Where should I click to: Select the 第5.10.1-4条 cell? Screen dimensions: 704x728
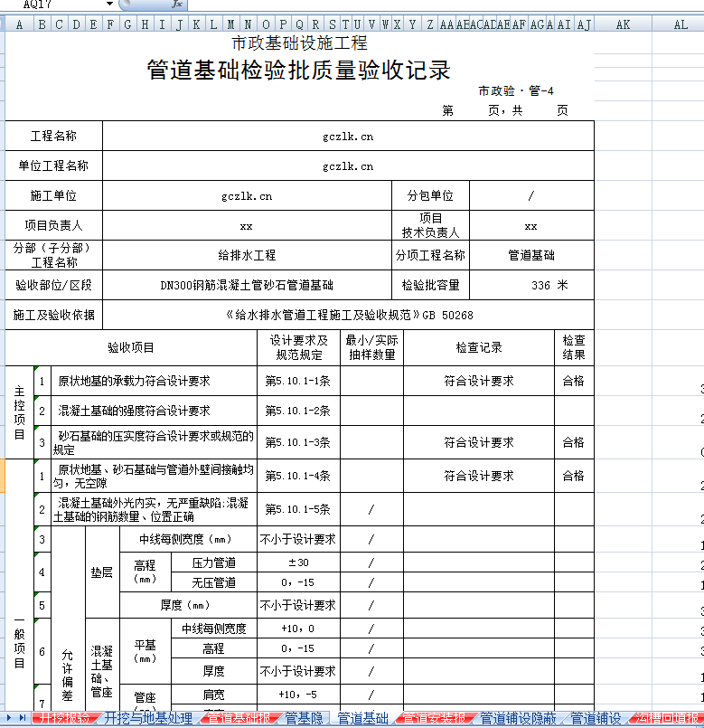click(x=298, y=476)
